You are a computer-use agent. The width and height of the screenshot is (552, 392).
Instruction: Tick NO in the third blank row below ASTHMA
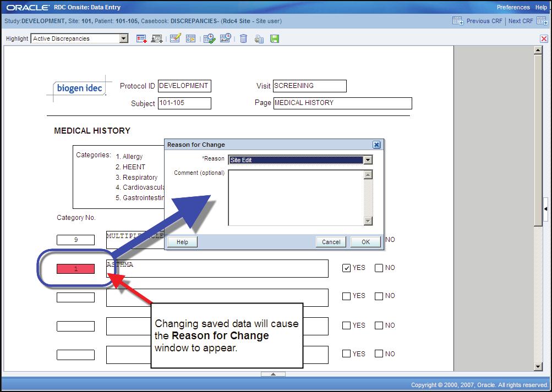pyautogui.click(x=379, y=354)
